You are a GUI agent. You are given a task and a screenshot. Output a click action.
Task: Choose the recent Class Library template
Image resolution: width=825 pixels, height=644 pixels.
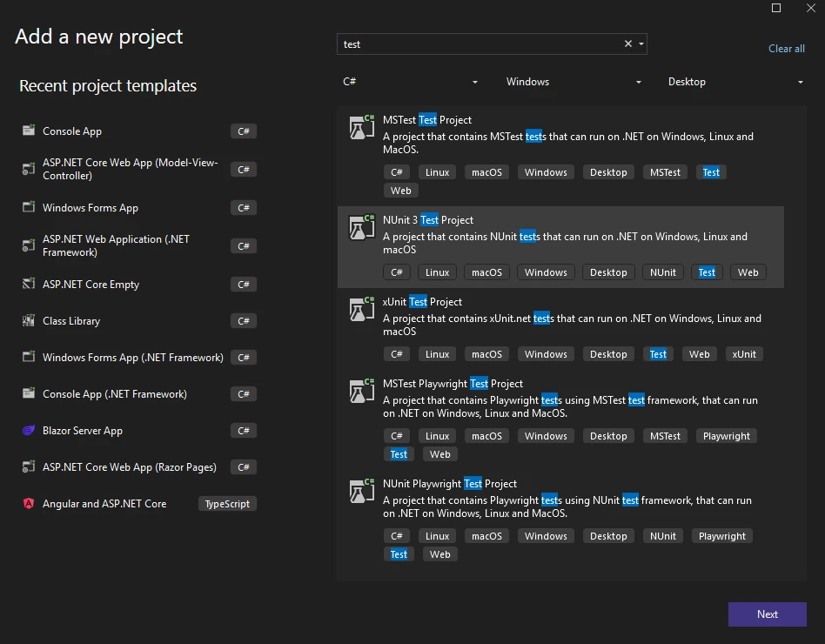click(139, 321)
